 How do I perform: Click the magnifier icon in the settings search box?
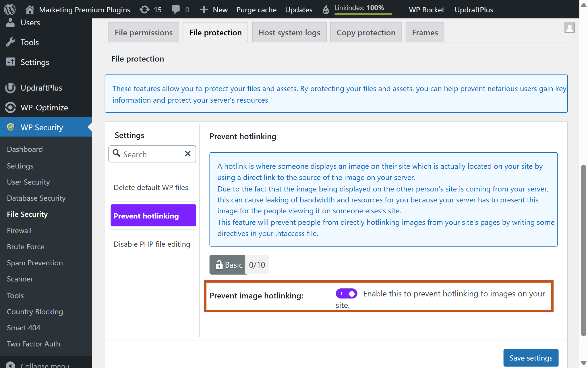click(117, 154)
